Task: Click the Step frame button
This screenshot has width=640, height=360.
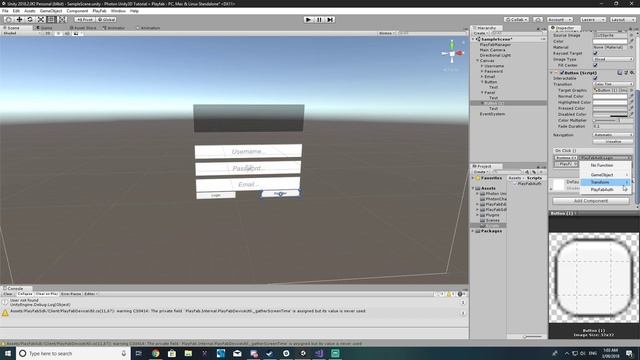Action: pos(330,19)
